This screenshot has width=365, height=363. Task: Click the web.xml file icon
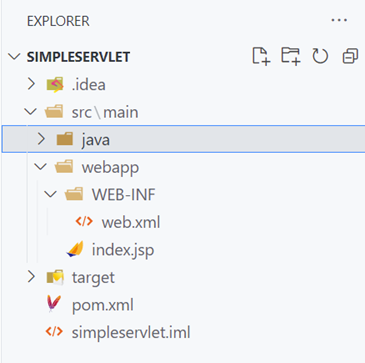pyautogui.click(x=84, y=221)
